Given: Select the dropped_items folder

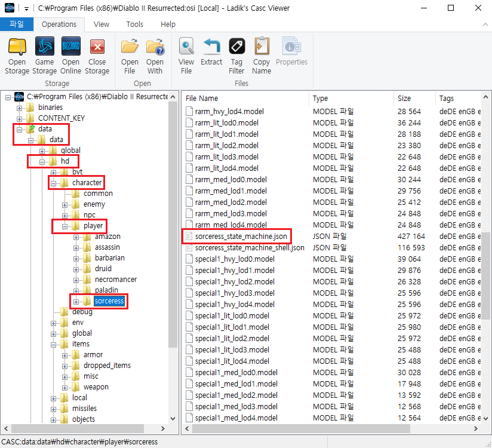Looking at the screenshot, I should click(x=107, y=365).
